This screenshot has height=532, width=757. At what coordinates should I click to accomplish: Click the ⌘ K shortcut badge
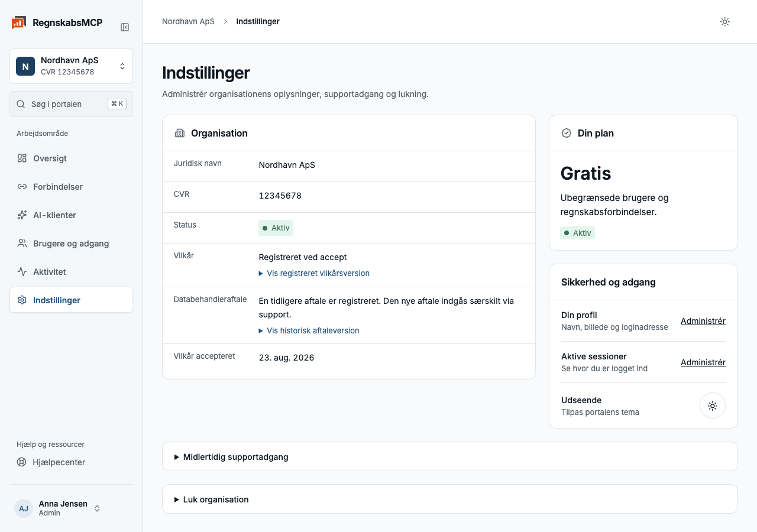[117, 104]
